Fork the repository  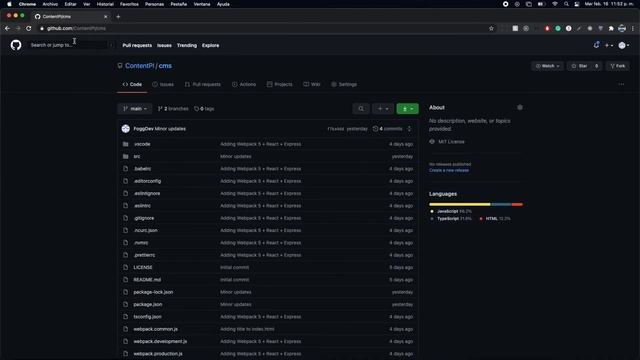[618, 66]
